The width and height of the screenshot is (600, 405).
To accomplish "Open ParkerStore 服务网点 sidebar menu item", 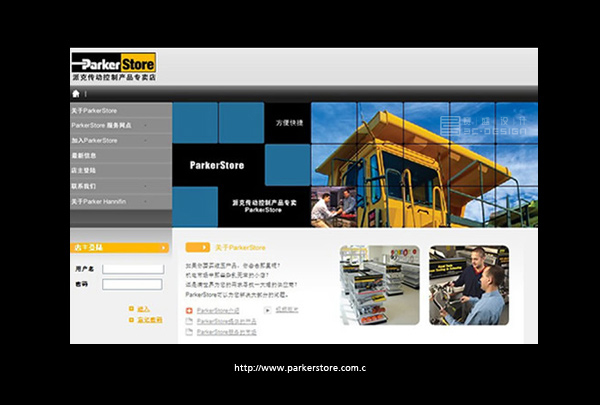I will (x=101, y=125).
